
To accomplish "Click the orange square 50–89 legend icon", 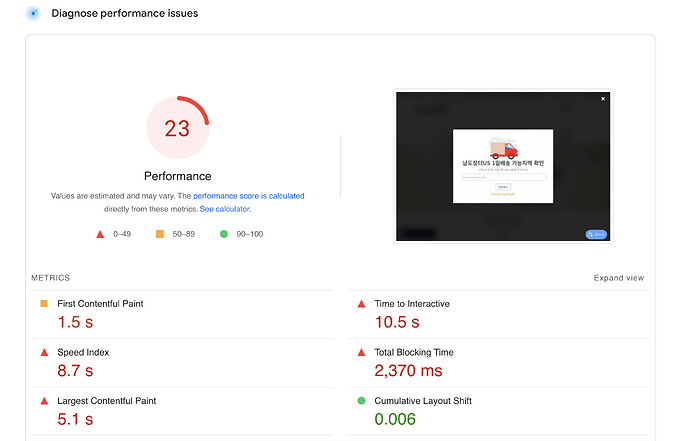I will tap(159, 234).
